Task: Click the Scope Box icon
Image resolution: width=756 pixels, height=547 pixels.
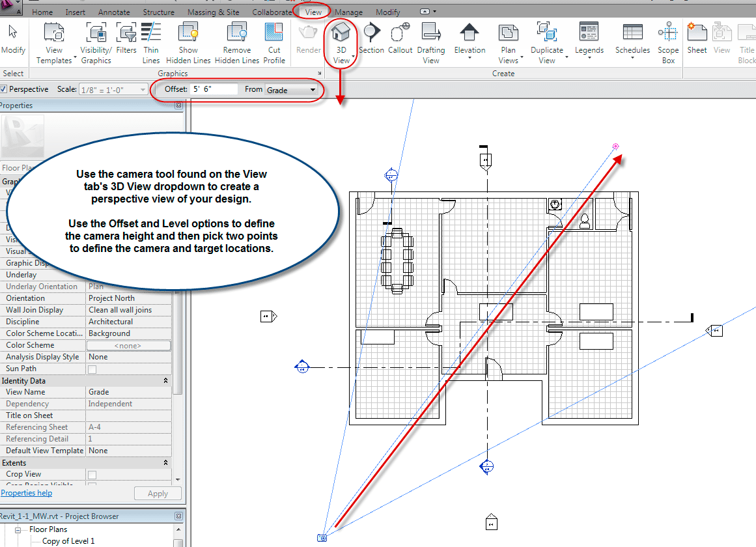Action: [667, 34]
